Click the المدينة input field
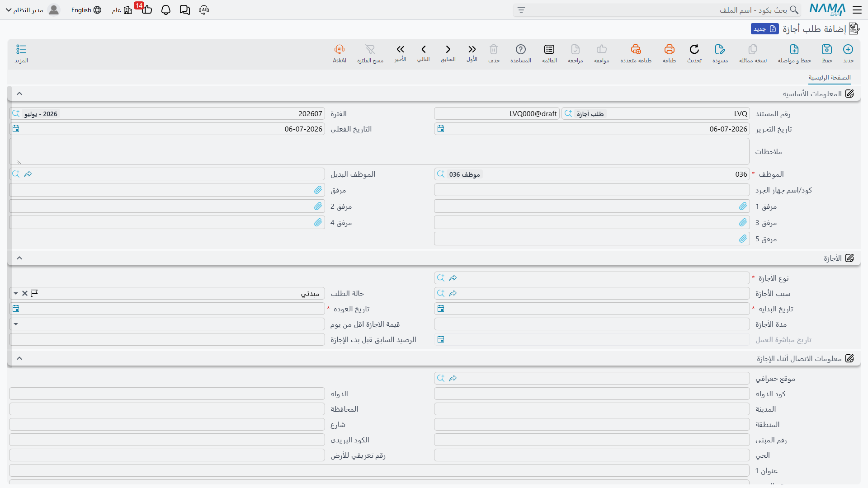The image size is (868, 488). pos(592,409)
